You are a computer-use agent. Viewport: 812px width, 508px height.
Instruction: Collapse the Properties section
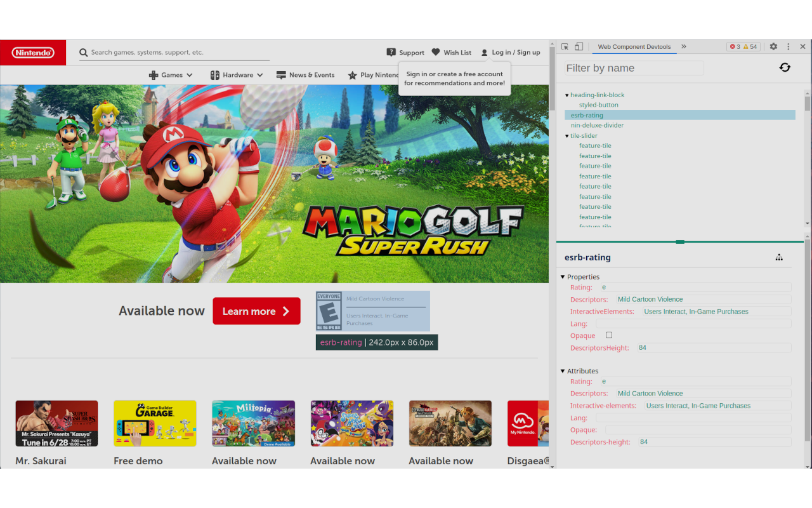[x=562, y=277]
